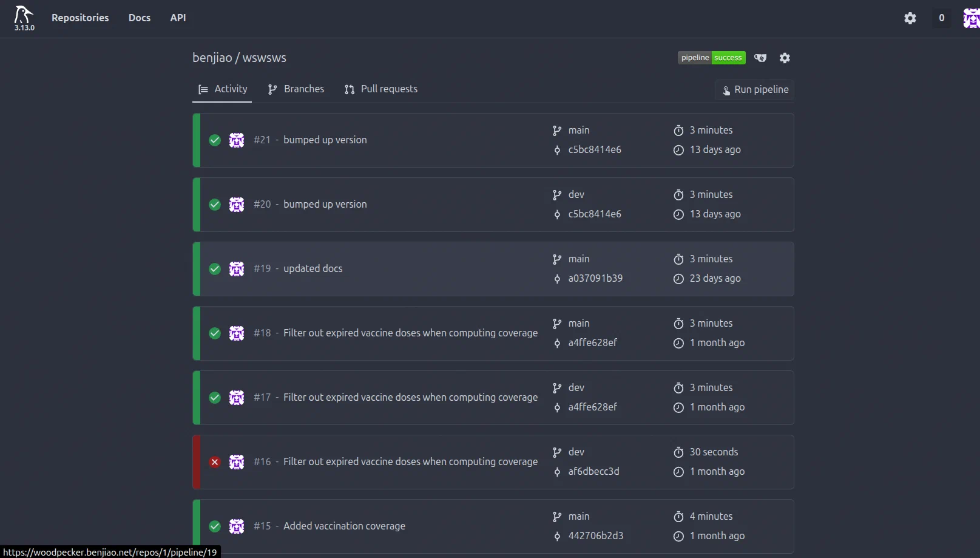Open user settings gear in top navigation bar
This screenshot has width=980, height=558.
pyautogui.click(x=910, y=18)
